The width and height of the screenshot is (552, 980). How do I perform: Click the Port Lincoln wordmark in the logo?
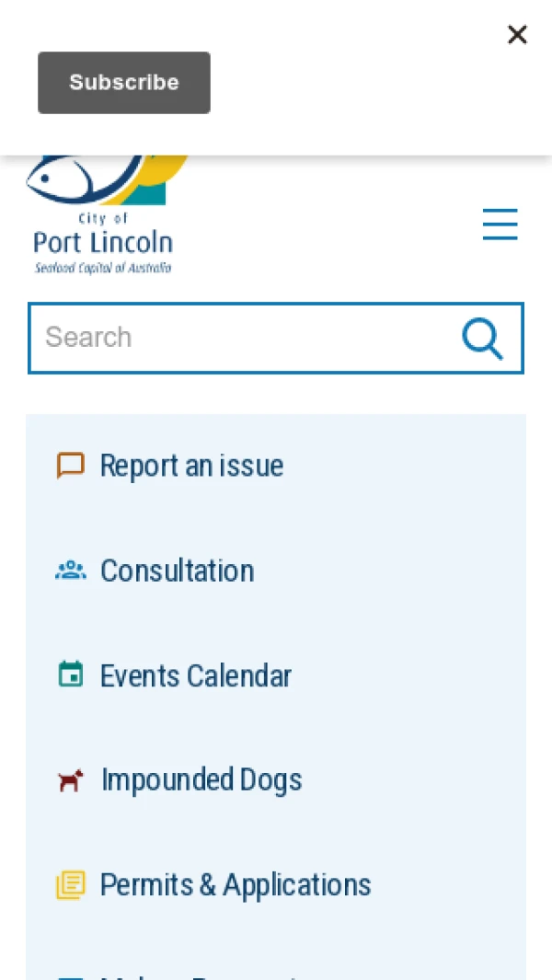click(103, 243)
